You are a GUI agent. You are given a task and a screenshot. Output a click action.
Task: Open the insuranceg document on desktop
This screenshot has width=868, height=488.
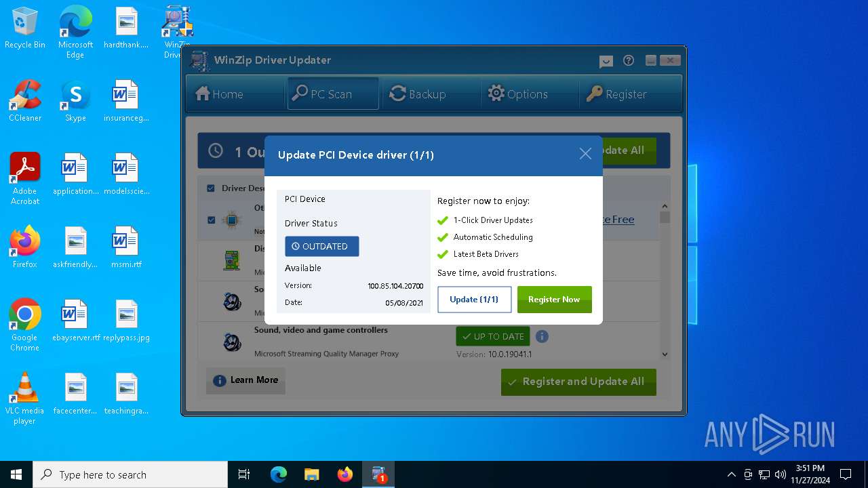(126, 101)
